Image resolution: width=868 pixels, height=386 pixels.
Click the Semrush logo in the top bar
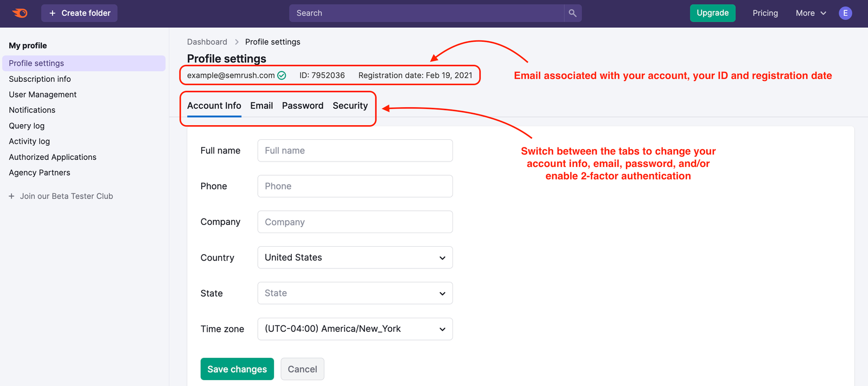click(x=20, y=12)
